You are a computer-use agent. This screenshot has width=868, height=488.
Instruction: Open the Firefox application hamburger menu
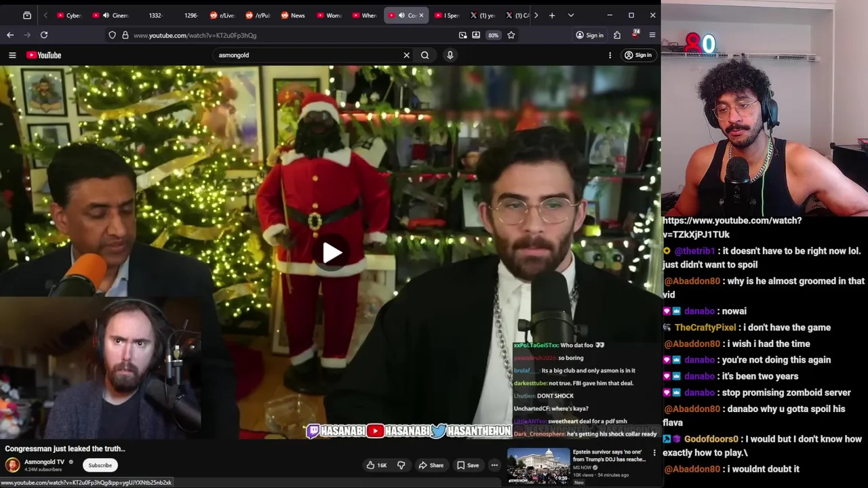click(652, 35)
